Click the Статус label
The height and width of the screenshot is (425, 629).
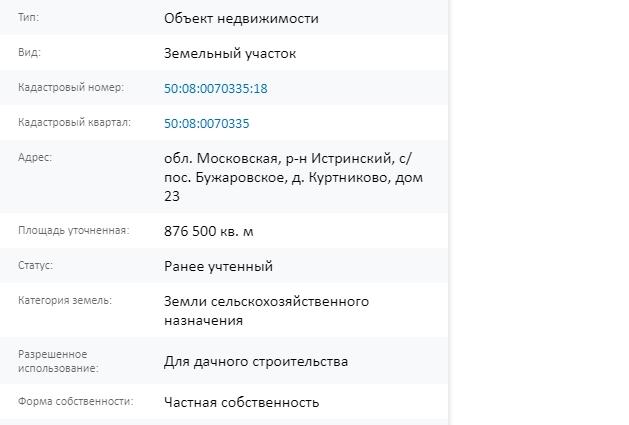[x=35, y=265]
